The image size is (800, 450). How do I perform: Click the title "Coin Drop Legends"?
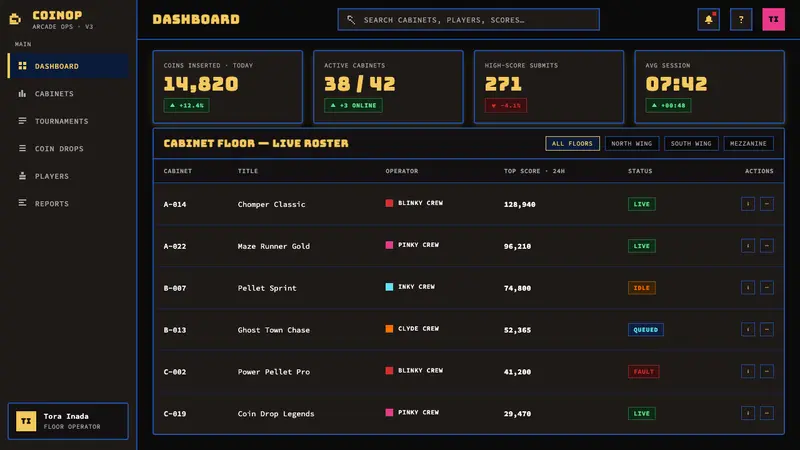click(276, 413)
